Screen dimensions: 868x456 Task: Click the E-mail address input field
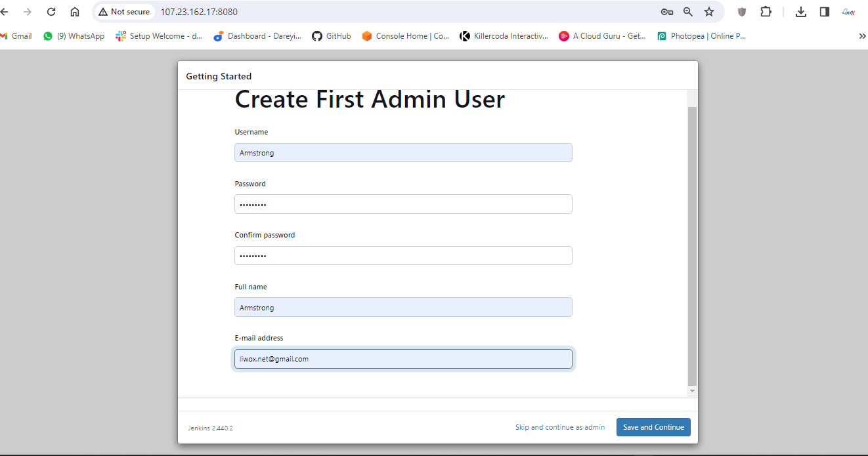pos(403,359)
